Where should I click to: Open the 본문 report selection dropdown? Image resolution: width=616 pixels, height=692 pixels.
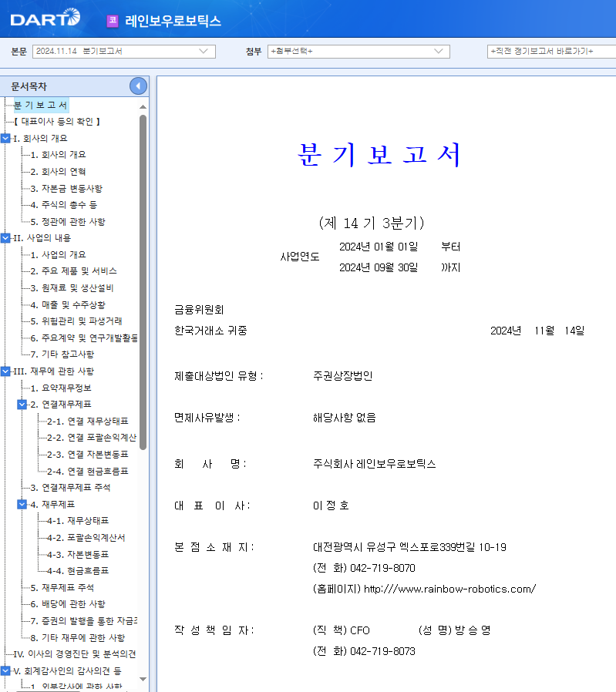124,51
